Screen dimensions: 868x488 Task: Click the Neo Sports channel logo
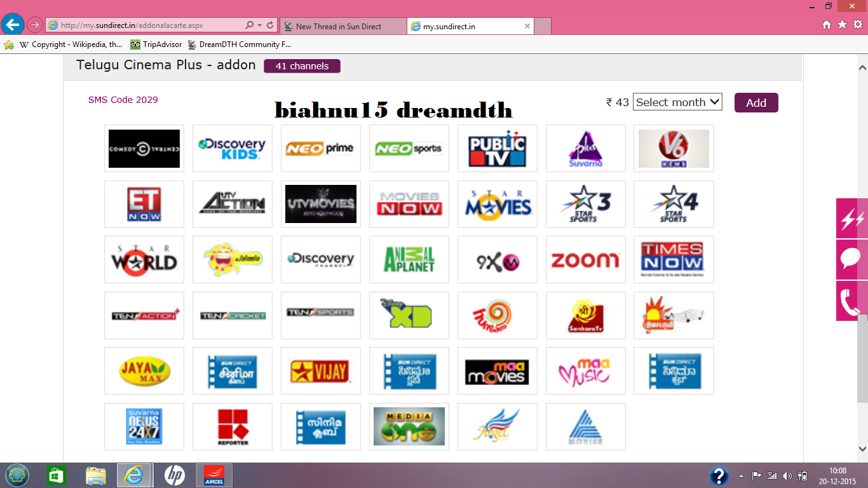409,149
